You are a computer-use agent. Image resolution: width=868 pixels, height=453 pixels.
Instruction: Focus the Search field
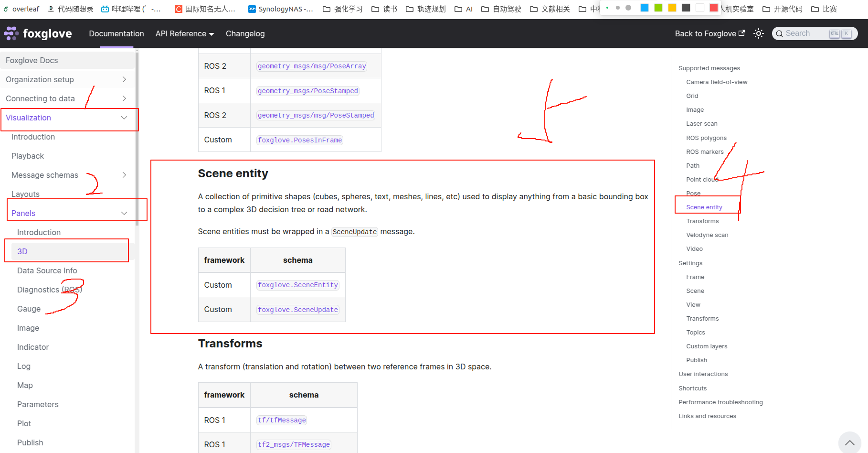click(x=815, y=33)
